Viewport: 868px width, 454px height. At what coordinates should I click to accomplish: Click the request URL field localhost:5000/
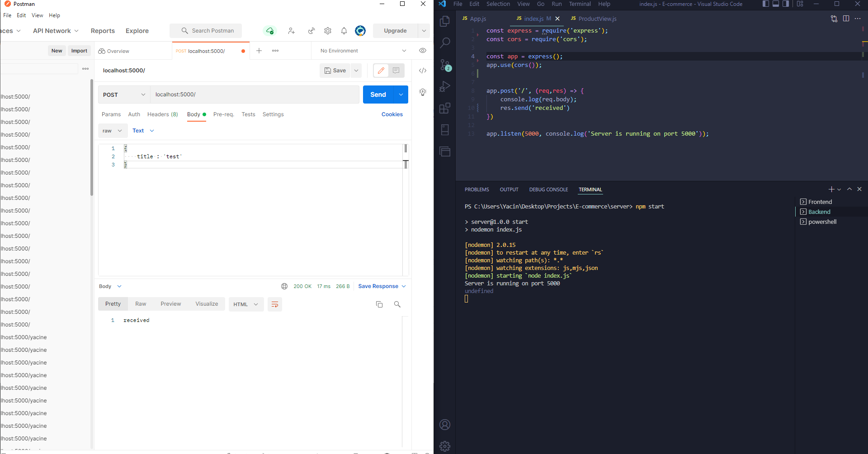[x=255, y=95]
